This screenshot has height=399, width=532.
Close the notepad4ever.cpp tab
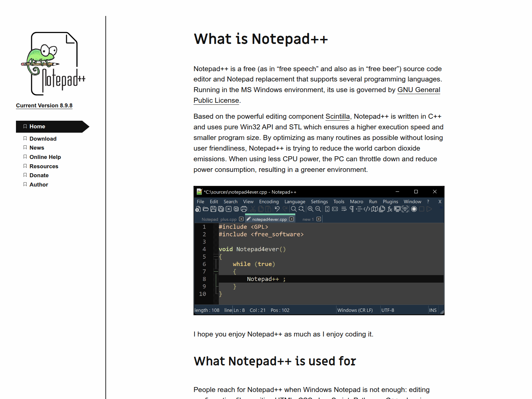point(292,219)
